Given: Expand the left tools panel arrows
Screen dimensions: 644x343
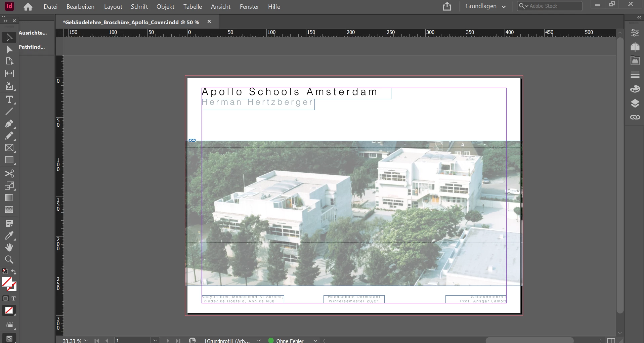Looking at the screenshot, I should point(5,20).
